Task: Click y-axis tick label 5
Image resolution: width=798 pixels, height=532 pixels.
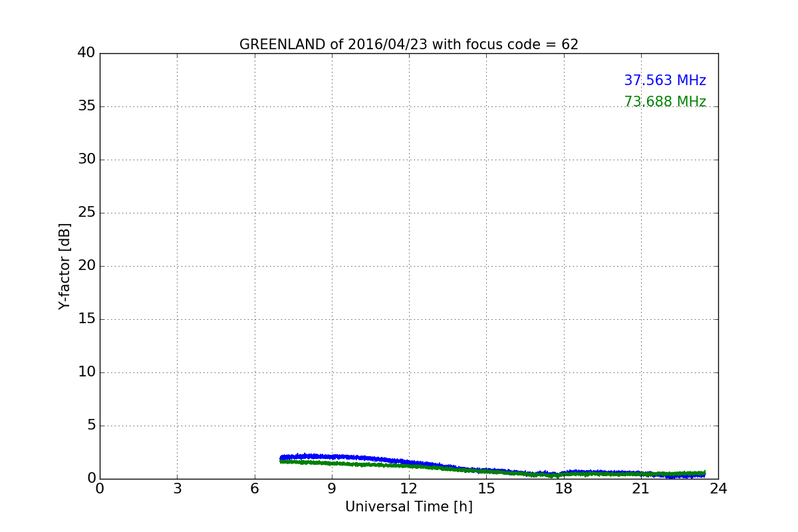Action: (91, 426)
